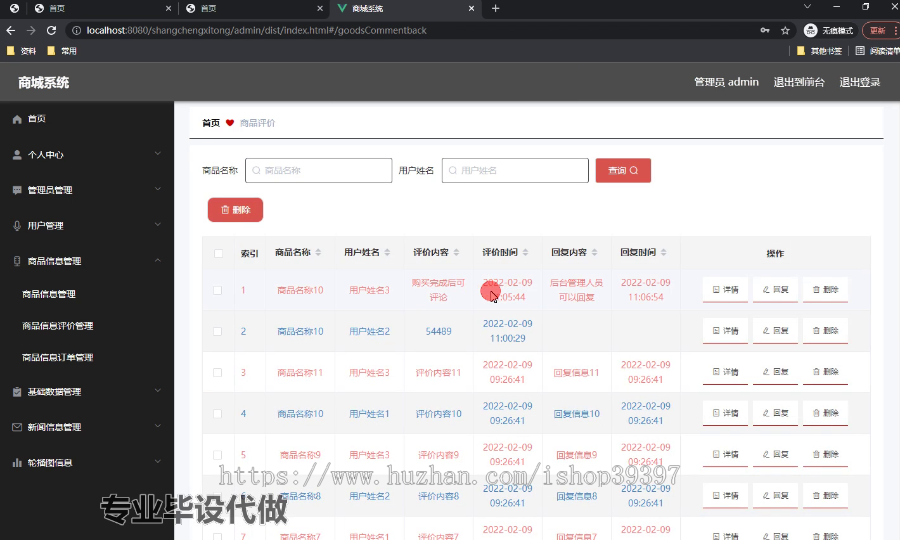
Task: Click the site info icon in address bar
Action: pos(76,30)
